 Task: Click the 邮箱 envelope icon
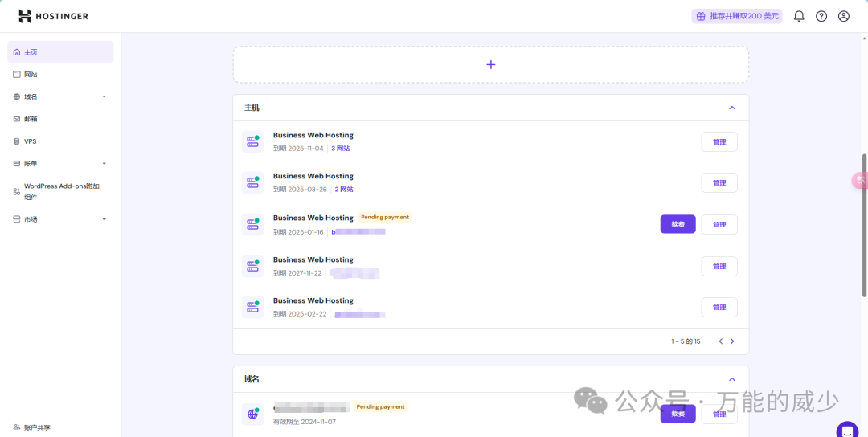point(17,119)
